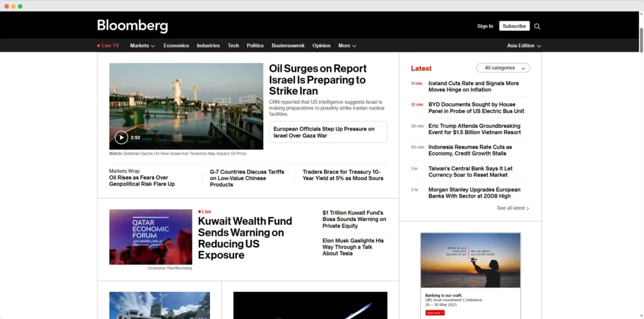This screenshot has width=644, height=319.
Task: Click the Latest section heading
Action: 421,68
